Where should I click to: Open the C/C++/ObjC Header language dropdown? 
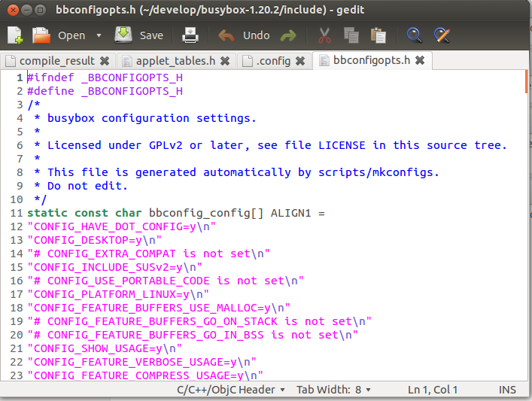(231, 390)
